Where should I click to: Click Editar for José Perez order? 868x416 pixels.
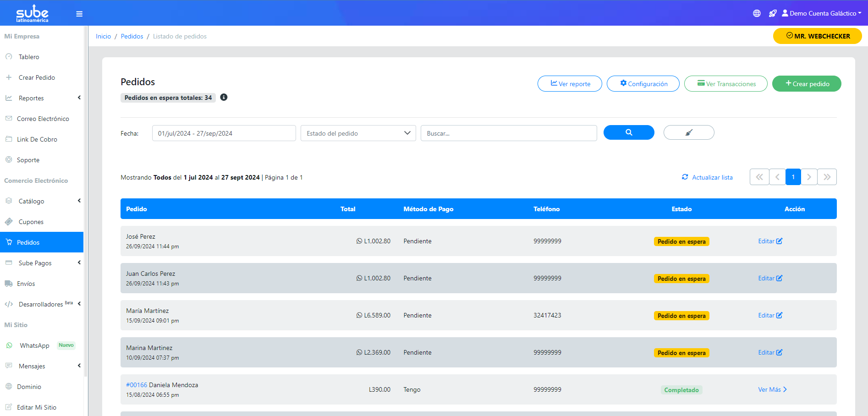[770, 241]
